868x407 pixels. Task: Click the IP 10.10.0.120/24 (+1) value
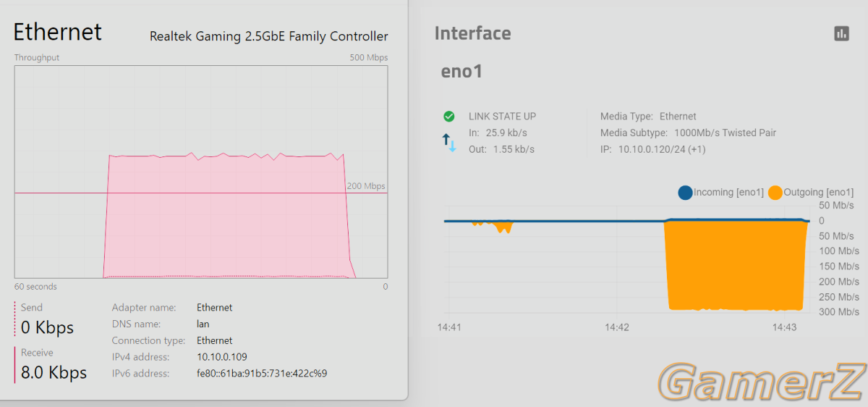(x=662, y=149)
